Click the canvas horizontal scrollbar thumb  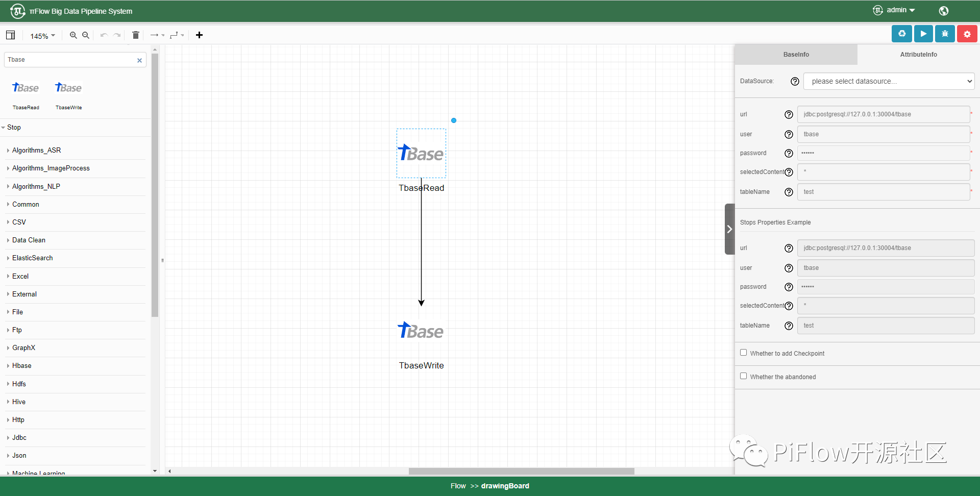(x=521, y=472)
